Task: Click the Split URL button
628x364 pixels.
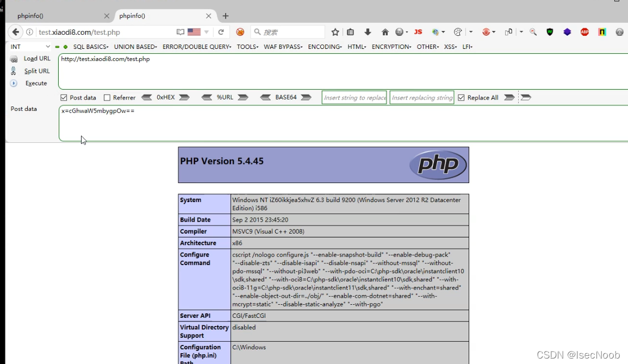Action: 31,71
